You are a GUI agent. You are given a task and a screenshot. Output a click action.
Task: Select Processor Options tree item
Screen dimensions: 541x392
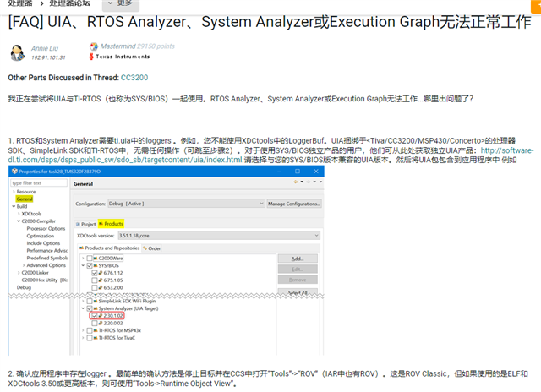click(x=46, y=229)
